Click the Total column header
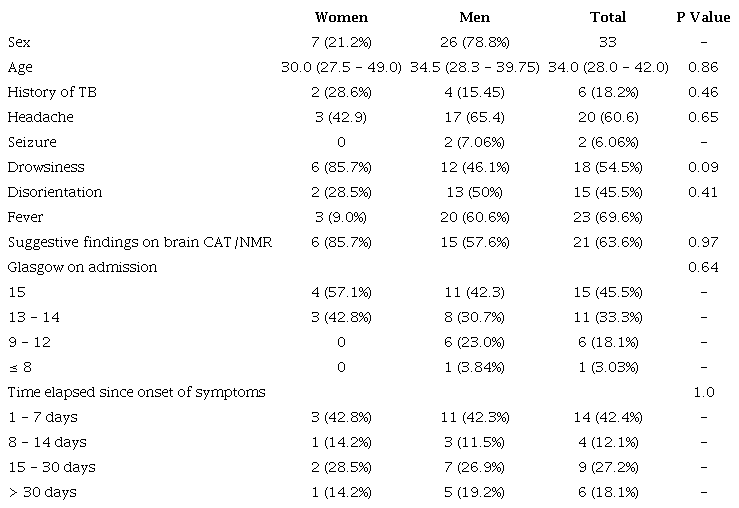Image resolution: width=739 pixels, height=508 pixels. (607, 17)
